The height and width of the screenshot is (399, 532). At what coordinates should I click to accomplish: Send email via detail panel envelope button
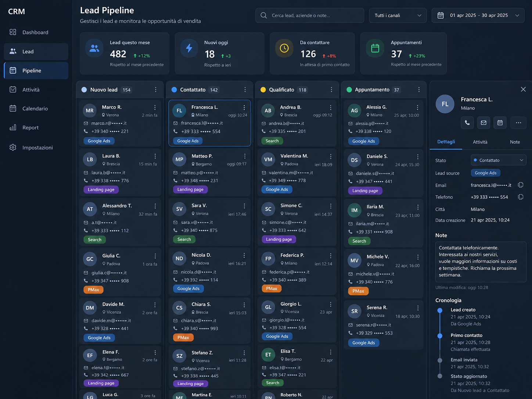[484, 123]
